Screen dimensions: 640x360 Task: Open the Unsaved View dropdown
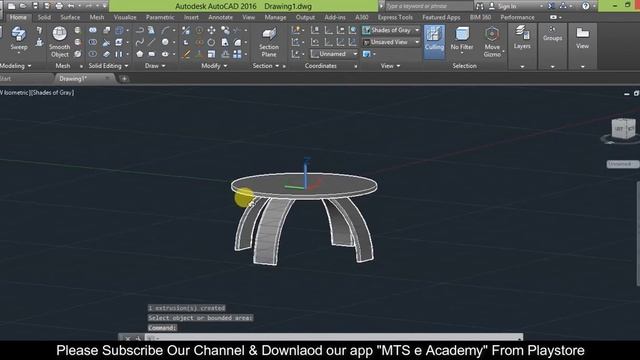391,42
